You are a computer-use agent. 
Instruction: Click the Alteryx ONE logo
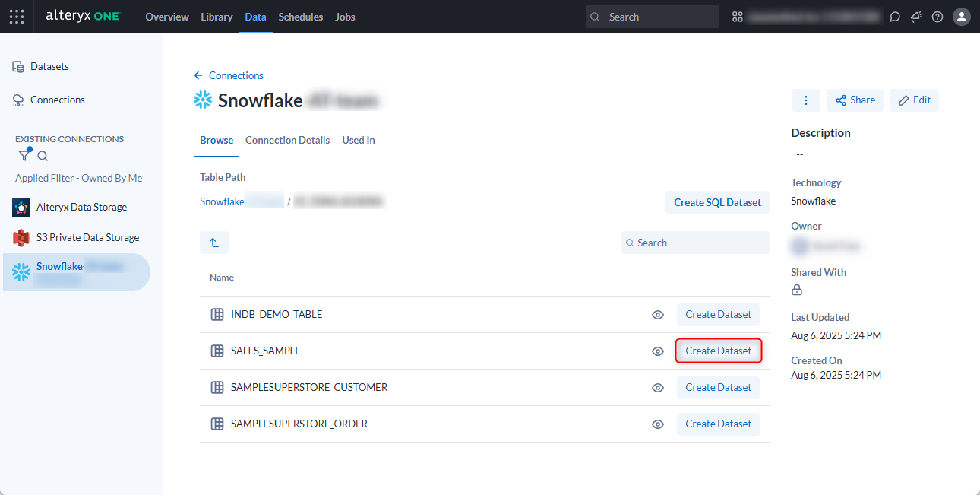coord(83,16)
